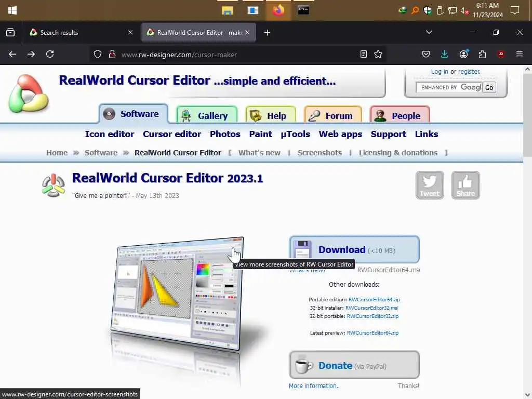The height and width of the screenshot is (399, 532).
Task: Go to Cursor editor page
Action: click(172, 135)
